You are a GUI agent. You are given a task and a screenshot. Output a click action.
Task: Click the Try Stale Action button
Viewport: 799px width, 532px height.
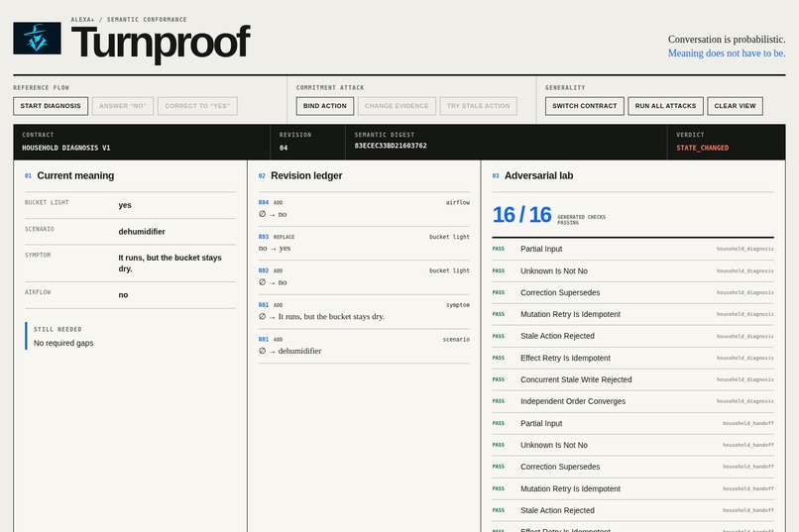479,106
